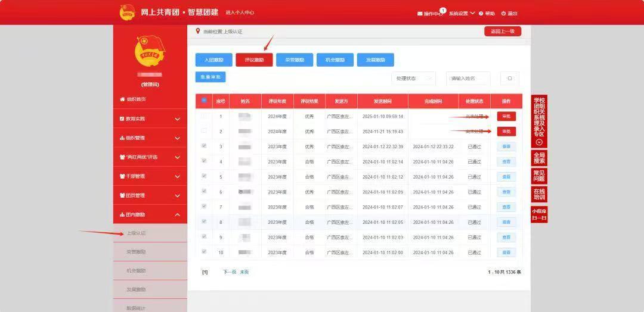This screenshot has width=644, height=312.
Task: Click 下一页 pagination link
Action: (229, 272)
